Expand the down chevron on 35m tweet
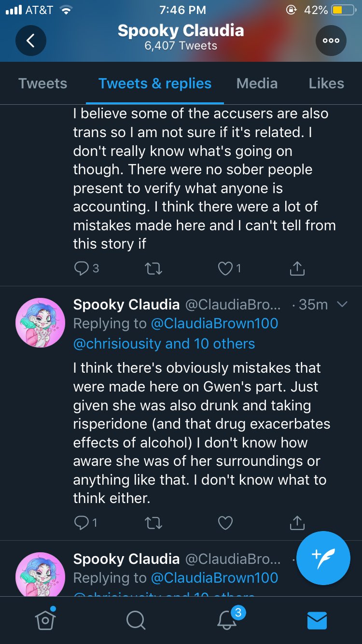The width and height of the screenshot is (362, 644). pos(342,304)
